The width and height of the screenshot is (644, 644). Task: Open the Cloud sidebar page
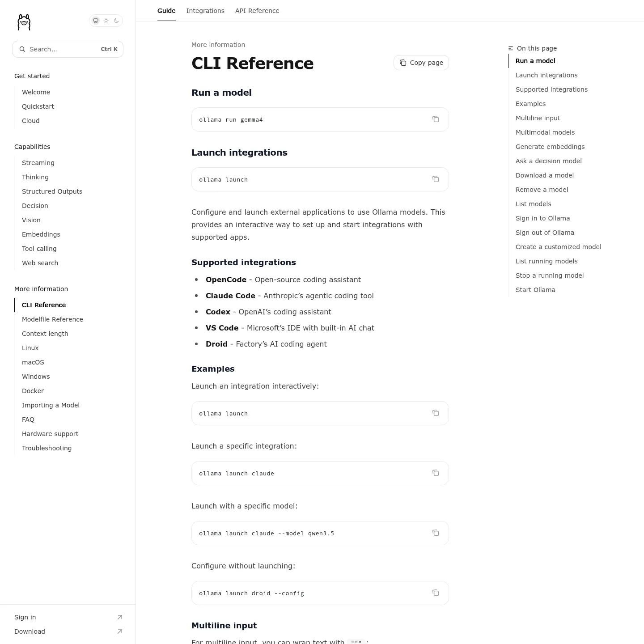click(31, 121)
